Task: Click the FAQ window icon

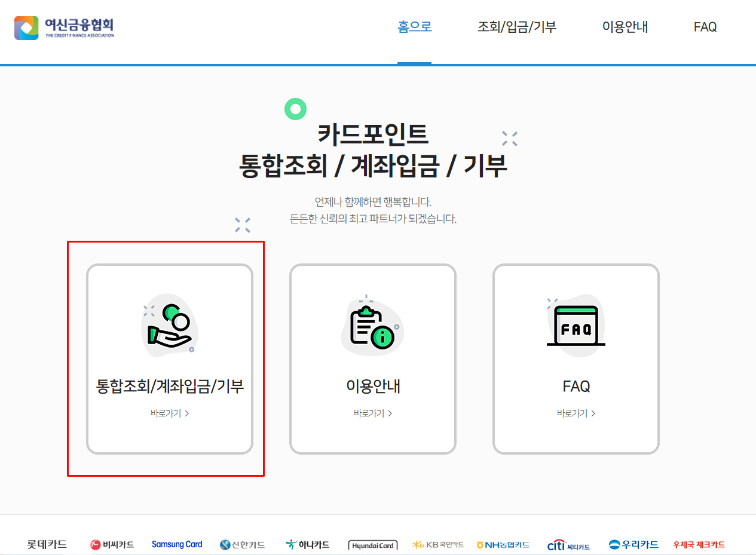Action: 576,326
